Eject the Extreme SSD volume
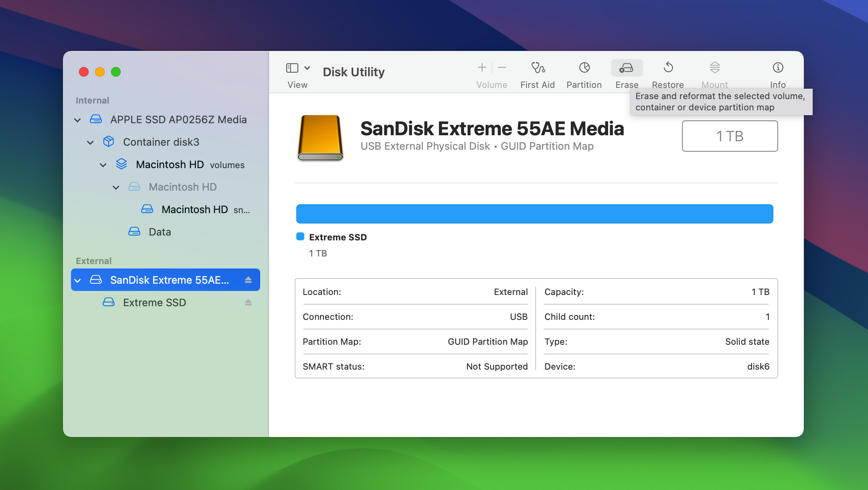Image resolution: width=868 pixels, height=490 pixels. click(x=248, y=302)
